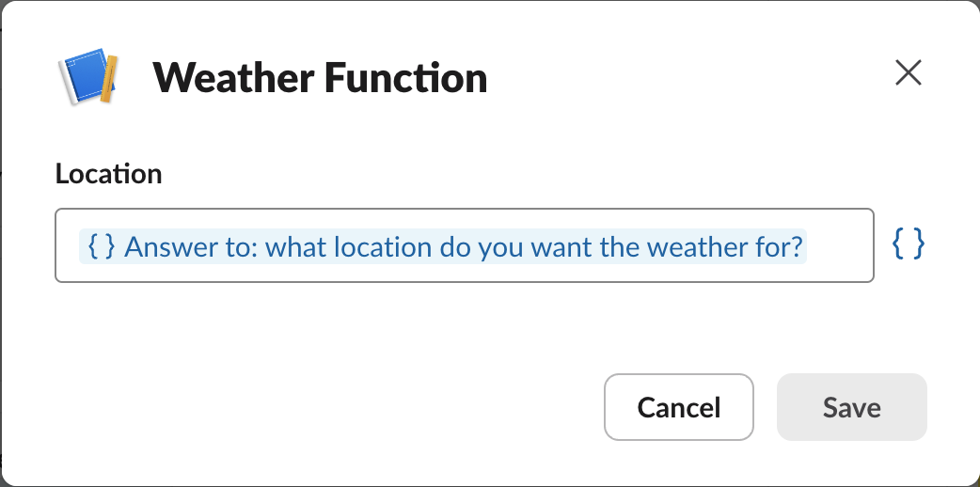Dismiss the dialog via the top-right X icon
980x487 pixels.
908,73
